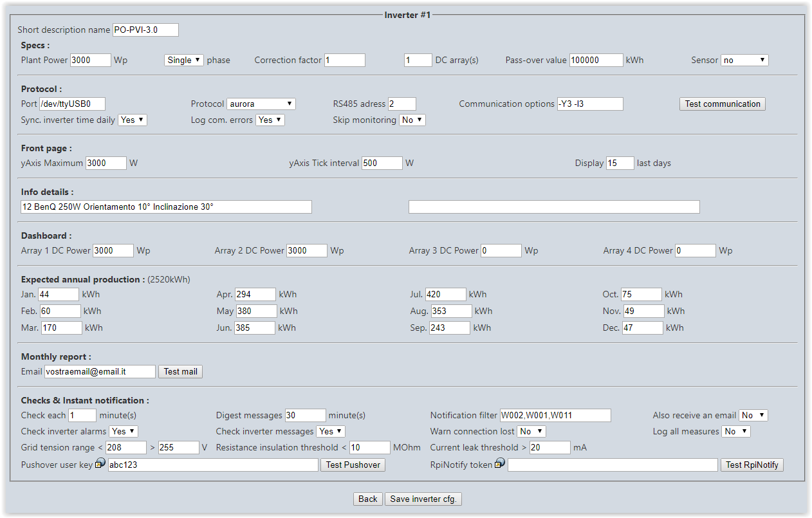Screen dimensions: 812x518
Task: Edit the Pass-over value field
Action: (596, 60)
